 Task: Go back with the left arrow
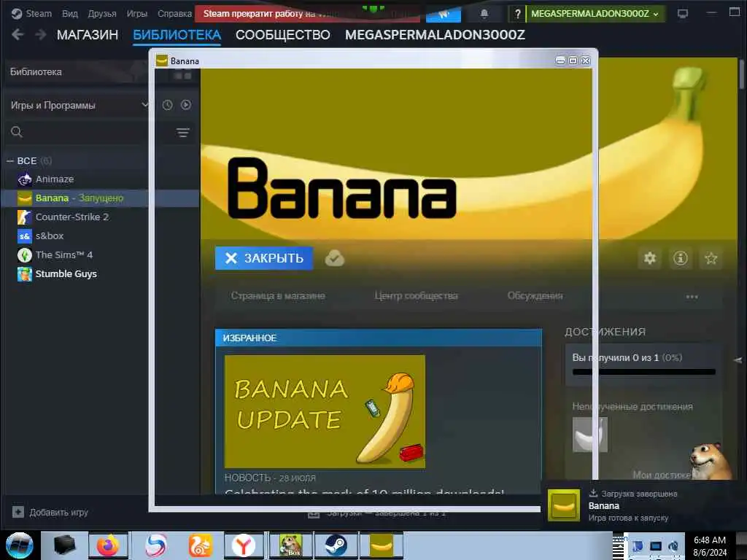(x=18, y=35)
